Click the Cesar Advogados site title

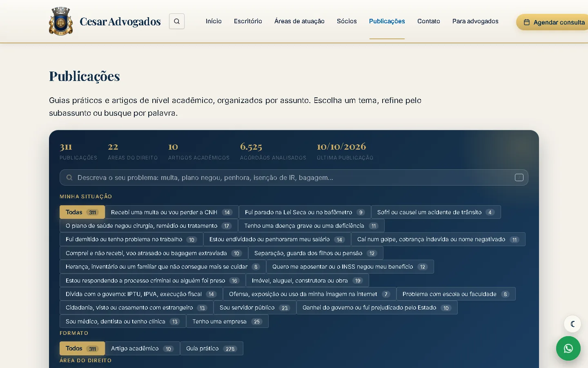(x=120, y=21)
